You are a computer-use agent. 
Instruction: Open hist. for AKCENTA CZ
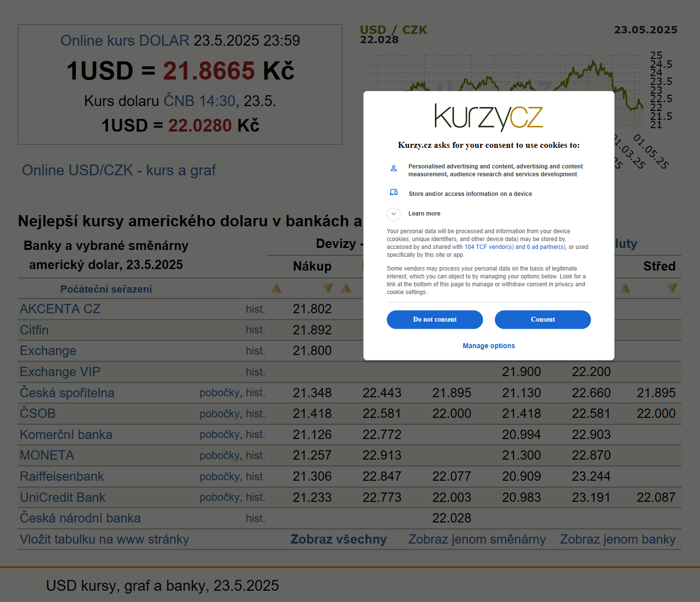[255, 309]
